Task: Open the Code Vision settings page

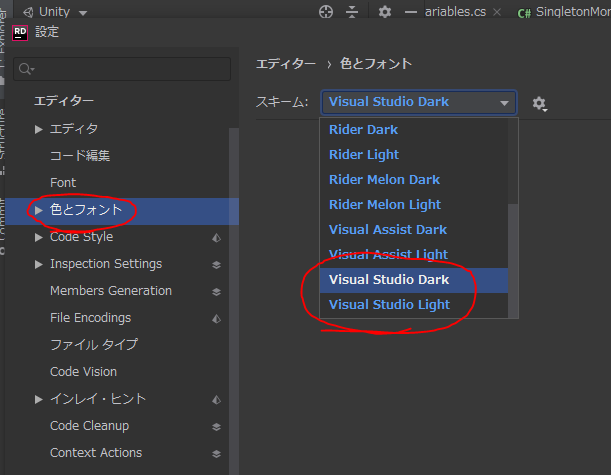Action: coord(83,372)
